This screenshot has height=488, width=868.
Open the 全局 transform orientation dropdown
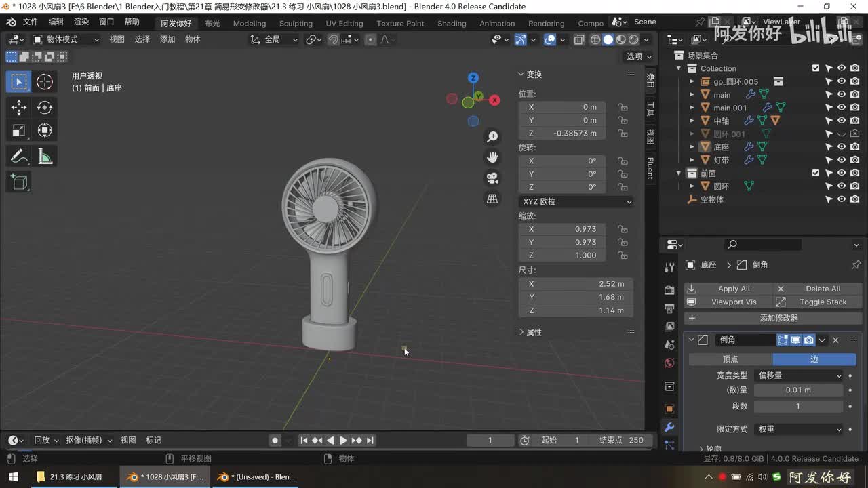[x=274, y=39]
